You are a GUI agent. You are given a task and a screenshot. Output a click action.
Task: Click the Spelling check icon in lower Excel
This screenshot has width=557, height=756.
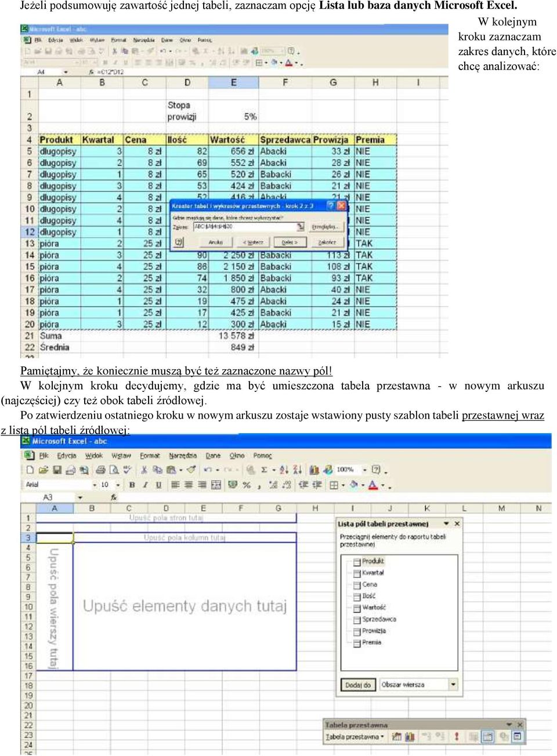point(126,470)
